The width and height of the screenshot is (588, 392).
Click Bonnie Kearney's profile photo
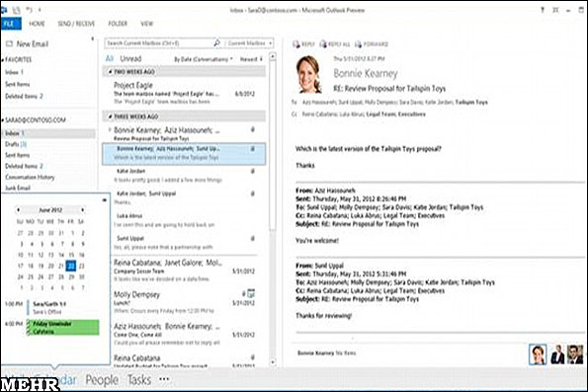(x=309, y=75)
